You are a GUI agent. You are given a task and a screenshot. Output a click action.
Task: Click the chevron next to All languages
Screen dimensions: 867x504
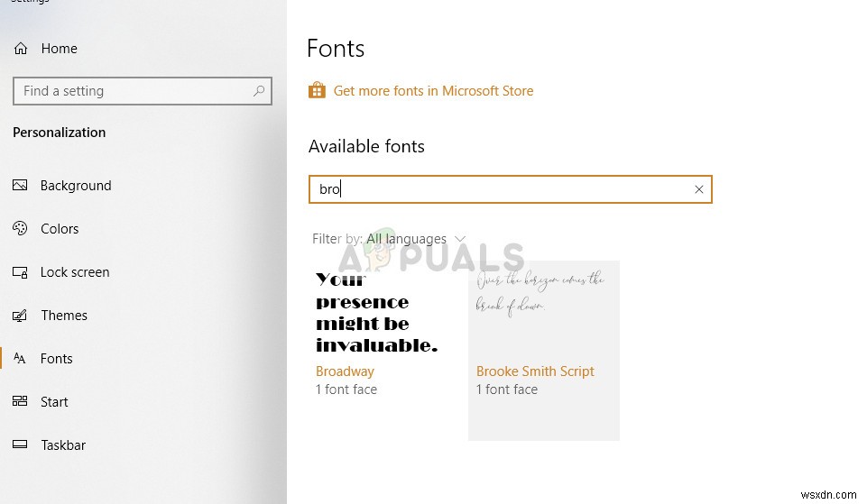click(x=460, y=239)
